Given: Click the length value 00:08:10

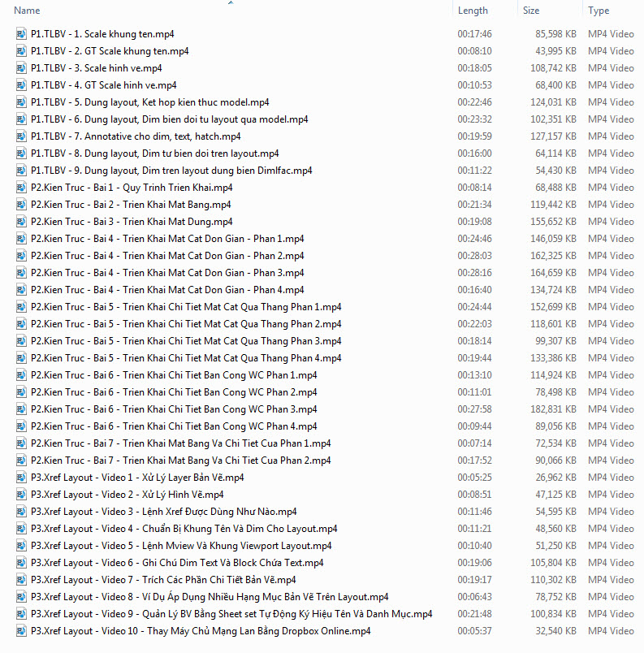Looking at the screenshot, I should pyautogui.click(x=474, y=51).
